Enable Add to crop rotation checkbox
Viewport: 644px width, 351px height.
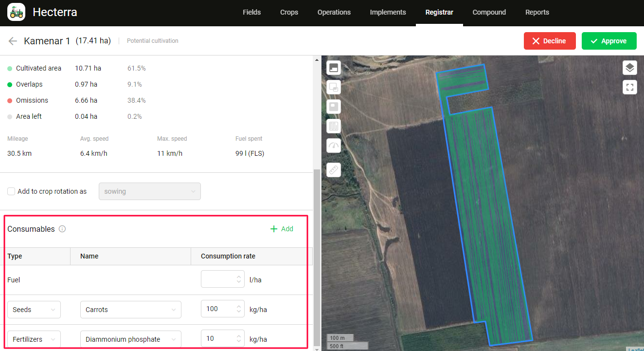[11, 191]
